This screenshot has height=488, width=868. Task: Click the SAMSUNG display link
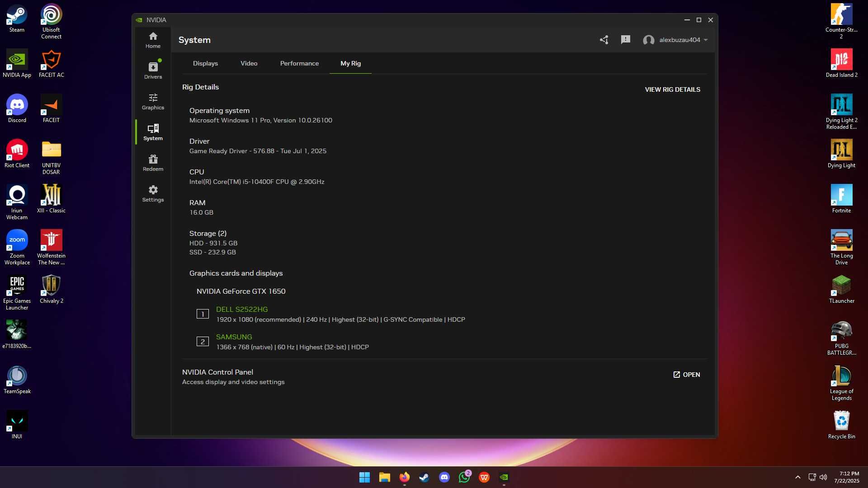[x=234, y=337]
